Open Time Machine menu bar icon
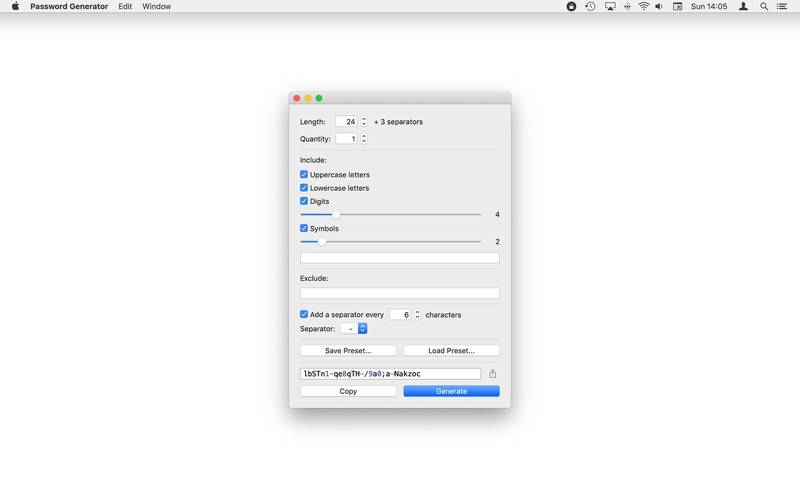The width and height of the screenshot is (800, 500). pos(590,6)
